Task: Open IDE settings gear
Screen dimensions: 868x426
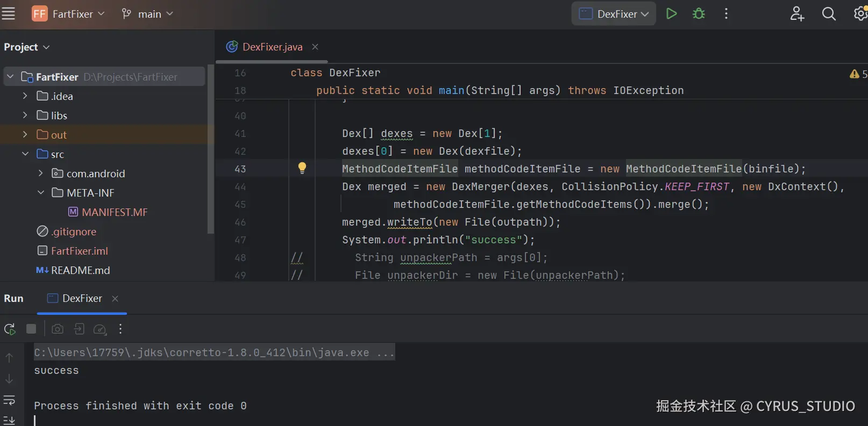Action: (860, 13)
